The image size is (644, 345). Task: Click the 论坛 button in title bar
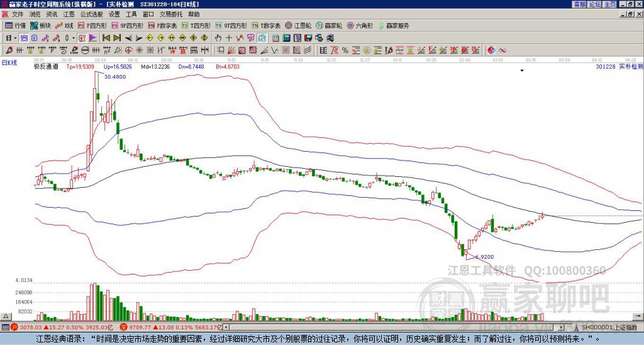595,4
